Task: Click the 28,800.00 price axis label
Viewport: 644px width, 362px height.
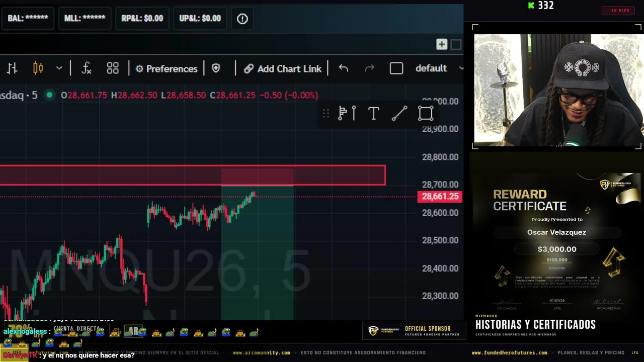Action: point(440,157)
